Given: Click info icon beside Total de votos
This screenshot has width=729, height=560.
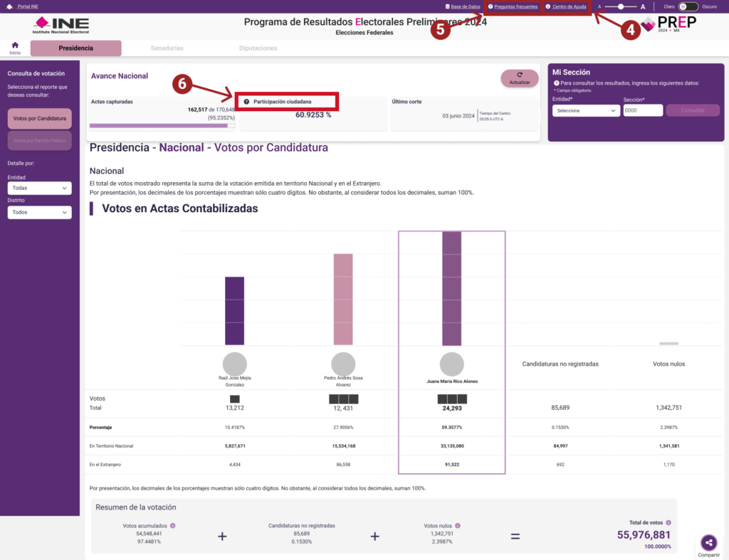Looking at the screenshot, I should [x=668, y=522].
